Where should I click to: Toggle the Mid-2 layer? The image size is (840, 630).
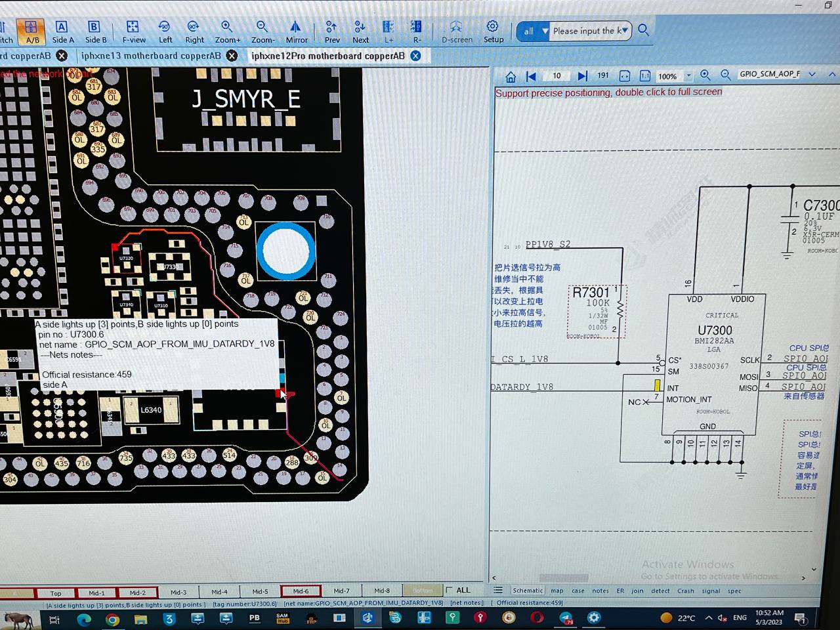coord(137,593)
